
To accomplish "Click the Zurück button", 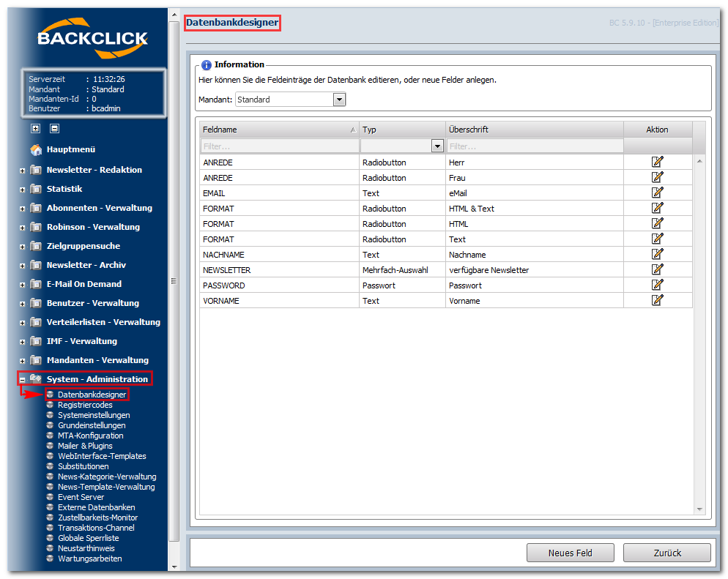I will (x=667, y=553).
